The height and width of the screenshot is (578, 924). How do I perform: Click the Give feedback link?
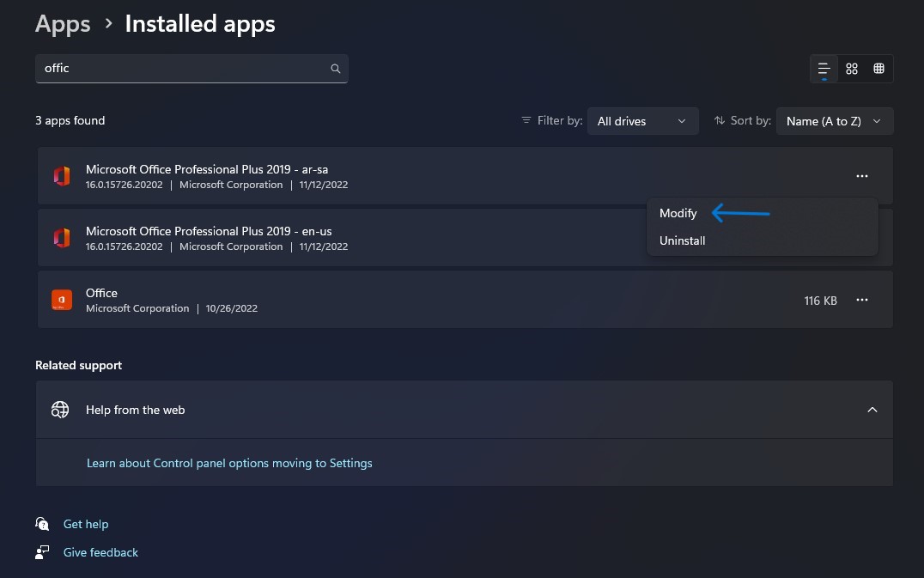pos(100,552)
